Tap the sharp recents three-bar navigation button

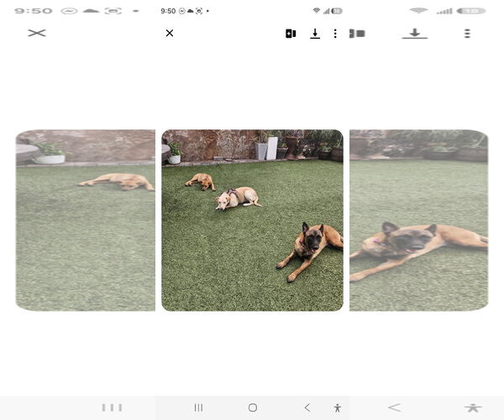click(198, 407)
